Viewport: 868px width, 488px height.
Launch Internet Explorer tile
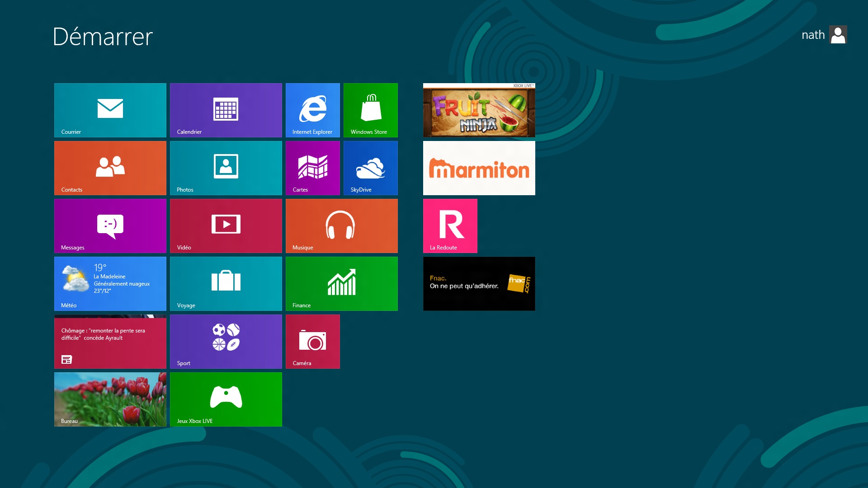(x=313, y=110)
